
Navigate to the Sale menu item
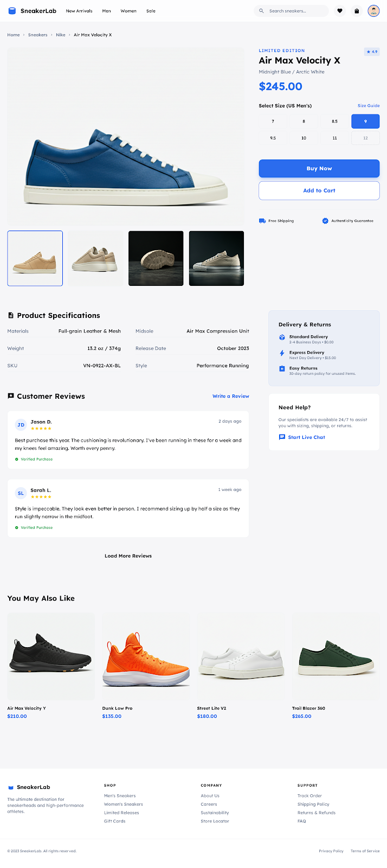(x=151, y=11)
